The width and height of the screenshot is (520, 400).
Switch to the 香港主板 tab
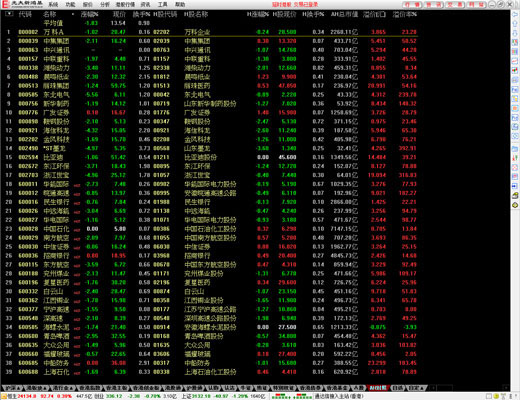[116, 388]
